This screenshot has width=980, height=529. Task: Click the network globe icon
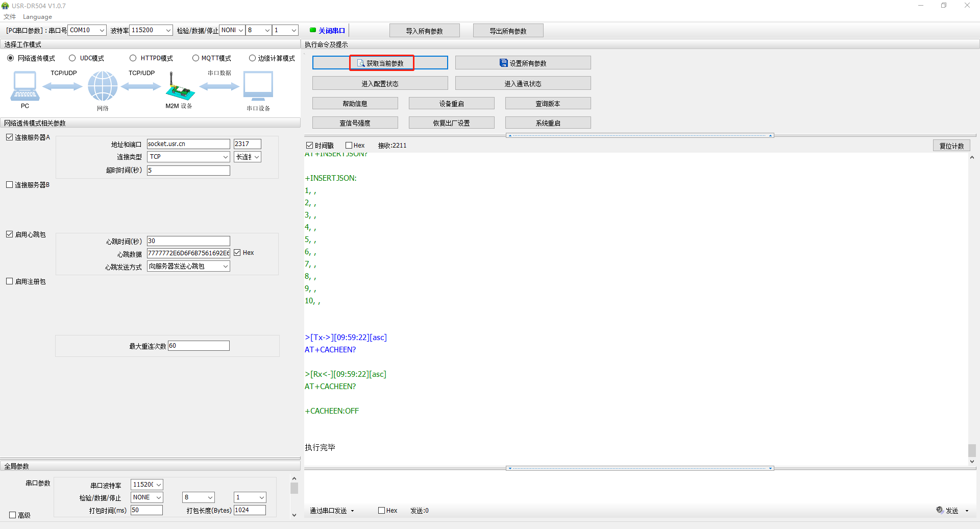tap(103, 86)
